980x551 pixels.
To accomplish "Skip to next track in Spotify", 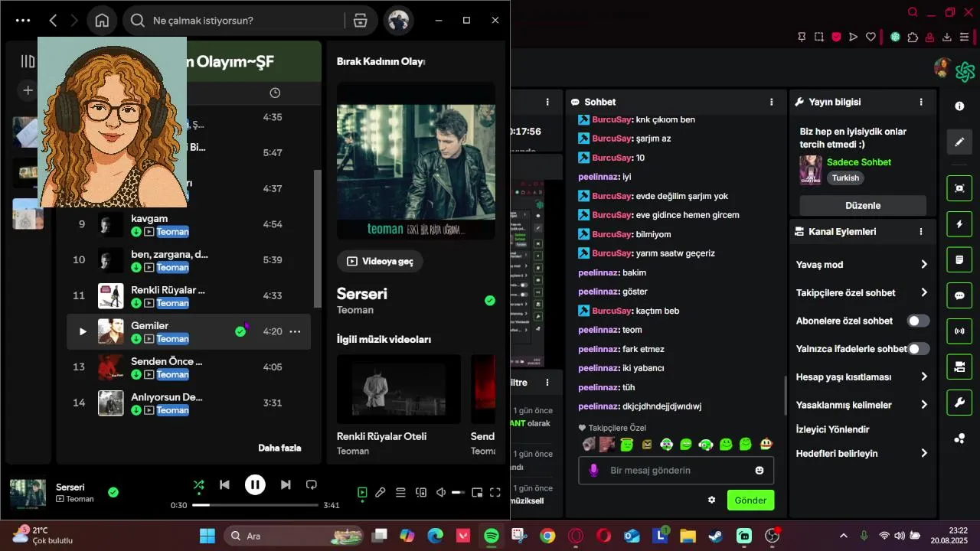I will tap(286, 484).
